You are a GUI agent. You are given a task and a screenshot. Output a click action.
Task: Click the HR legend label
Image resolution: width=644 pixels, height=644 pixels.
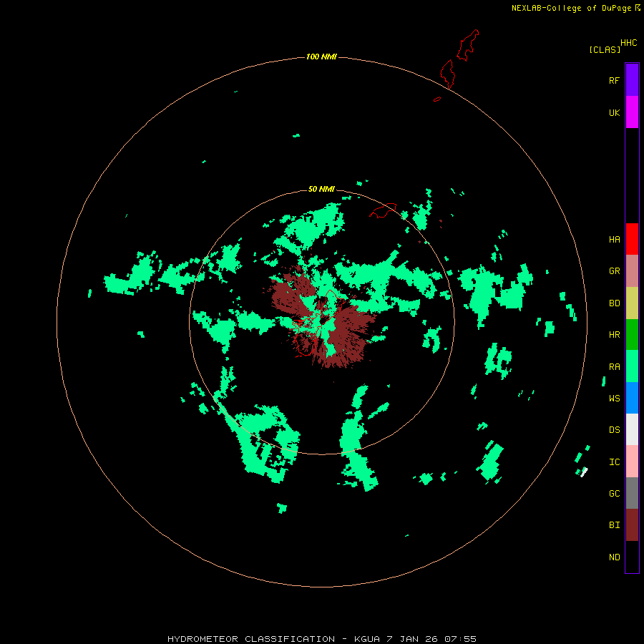coord(614,335)
